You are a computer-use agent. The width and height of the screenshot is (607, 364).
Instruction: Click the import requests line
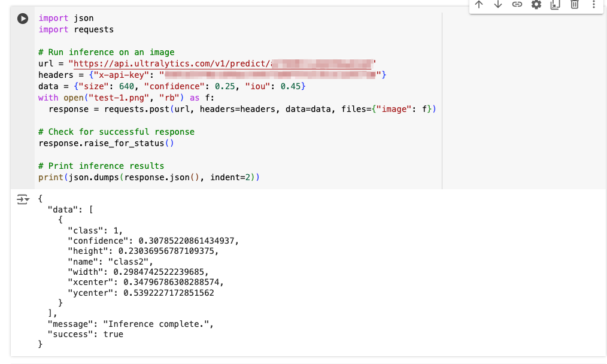(76, 29)
